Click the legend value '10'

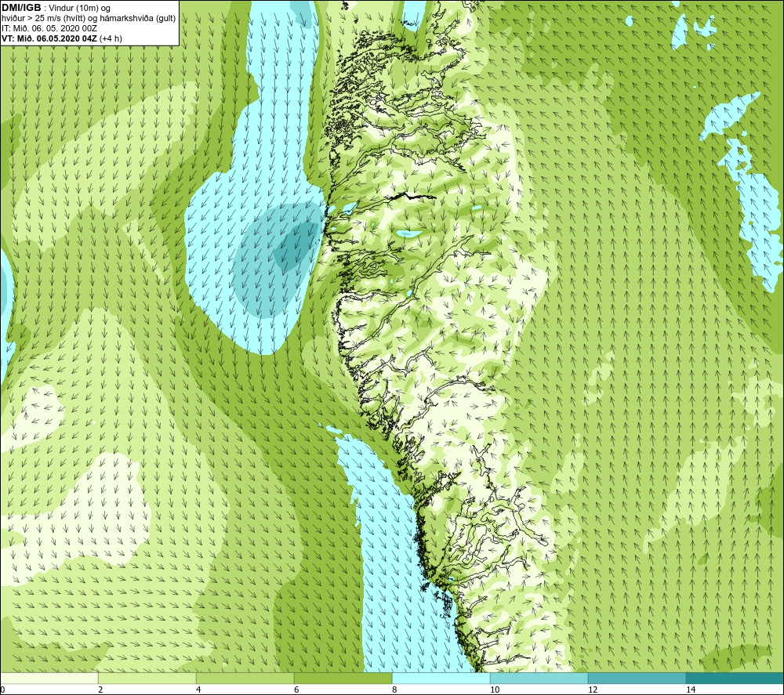495,690
